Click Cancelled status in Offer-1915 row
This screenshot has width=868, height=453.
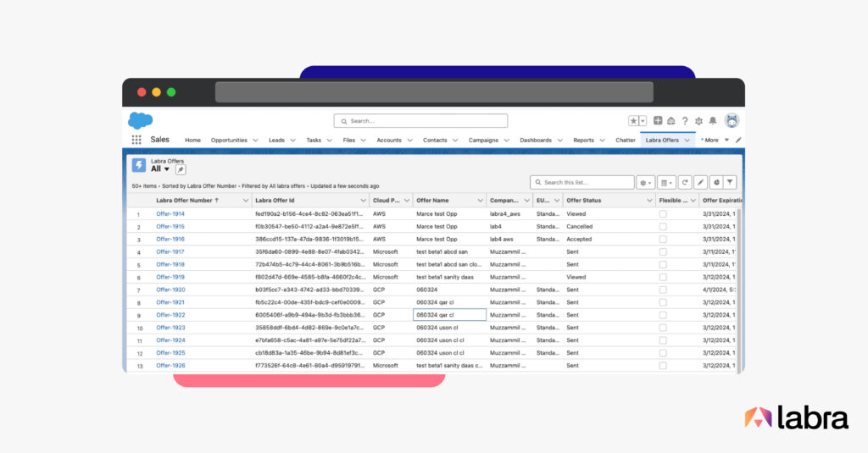(579, 227)
